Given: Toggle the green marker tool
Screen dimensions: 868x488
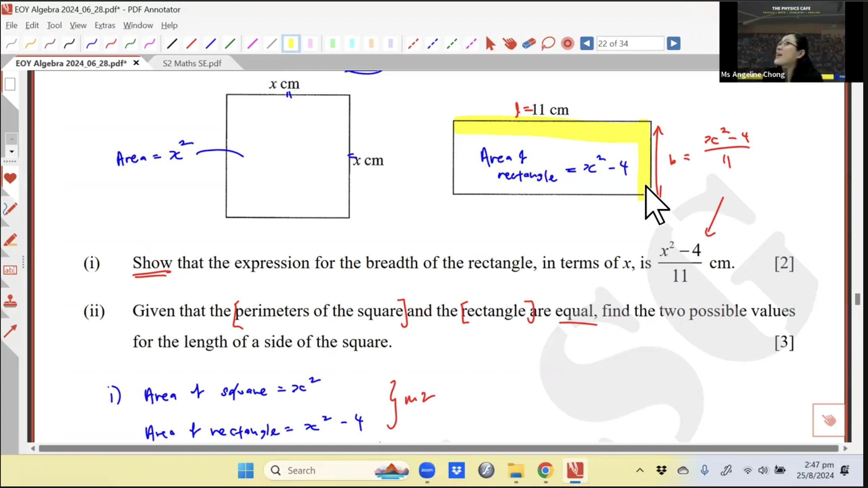Looking at the screenshot, I should click(333, 44).
